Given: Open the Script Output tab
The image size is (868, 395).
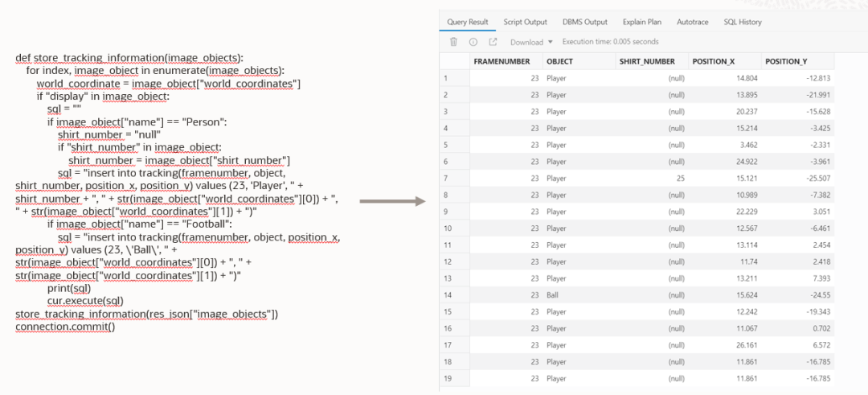Looking at the screenshot, I should pos(525,22).
